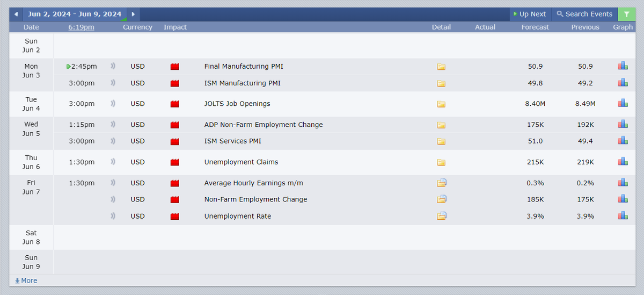
Task: Open Search Events
Action: (x=584, y=14)
